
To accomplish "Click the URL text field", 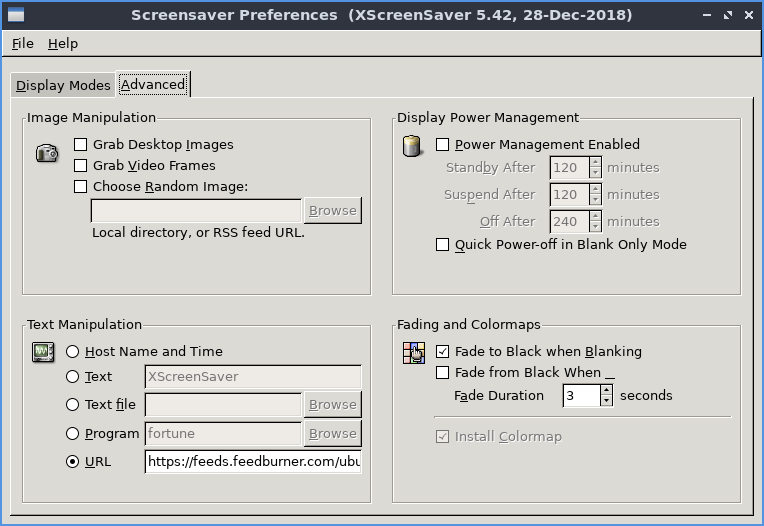I will point(253,462).
